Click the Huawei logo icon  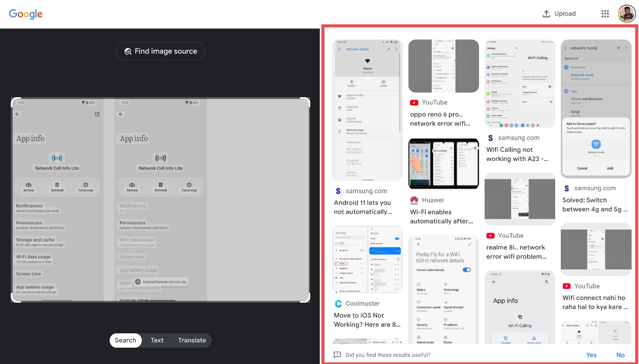414,200
